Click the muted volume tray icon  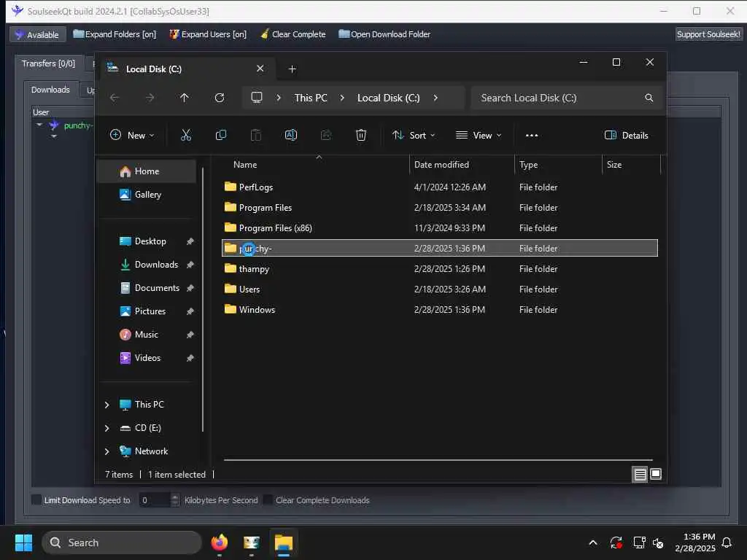point(658,542)
